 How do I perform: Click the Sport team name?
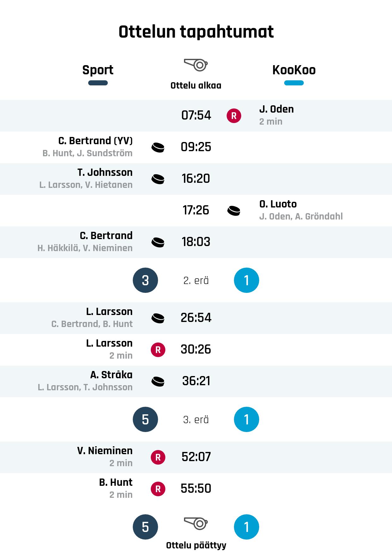(x=98, y=70)
